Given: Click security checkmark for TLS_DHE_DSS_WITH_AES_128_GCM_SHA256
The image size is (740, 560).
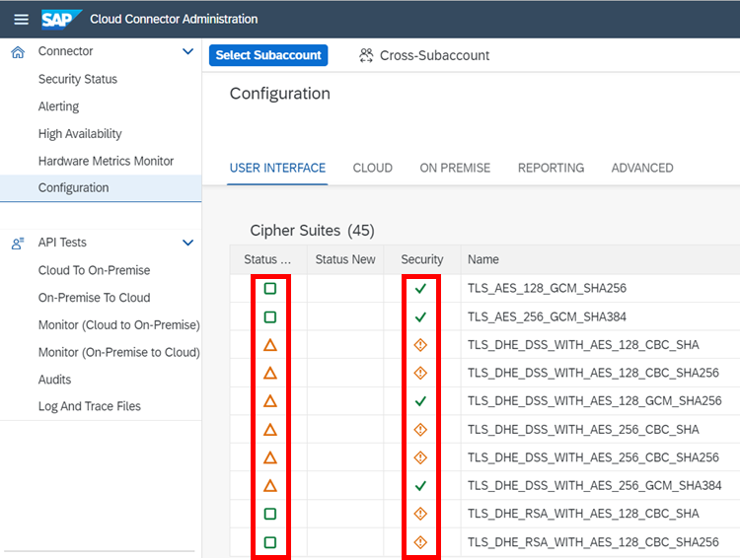Looking at the screenshot, I should (420, 401).
